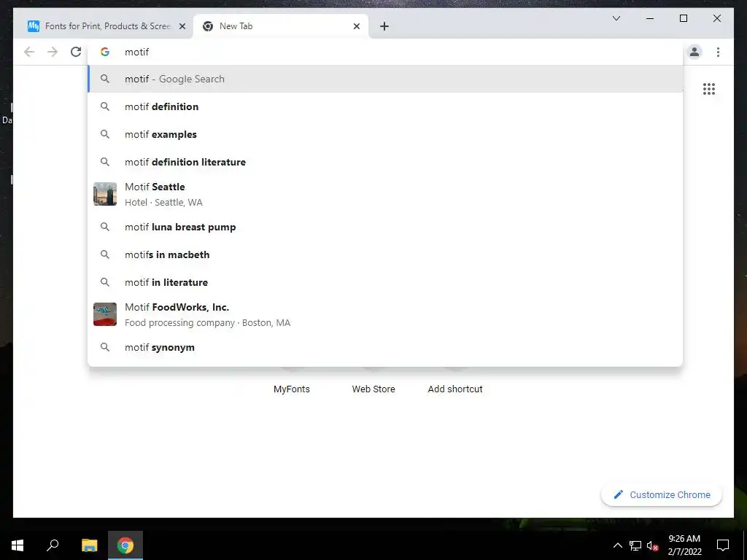Open the Windows Start menu
This screenshot has height=560, width=747.
18,545
